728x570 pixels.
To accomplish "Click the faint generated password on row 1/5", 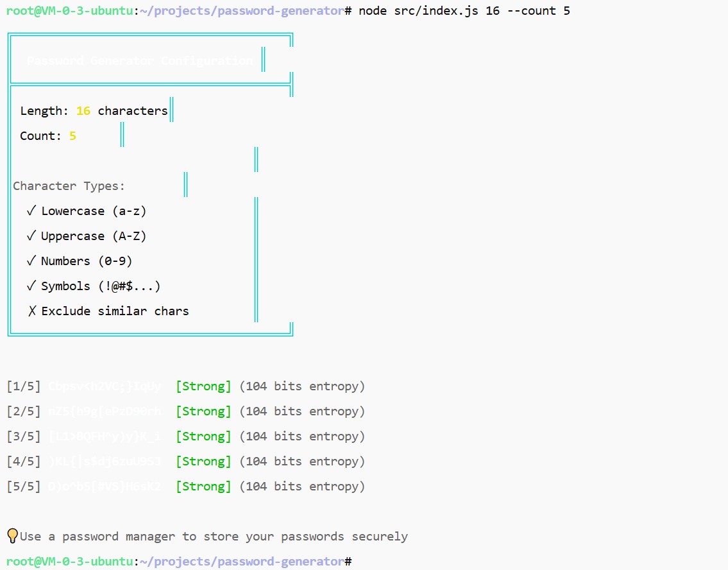I will 105,386.
